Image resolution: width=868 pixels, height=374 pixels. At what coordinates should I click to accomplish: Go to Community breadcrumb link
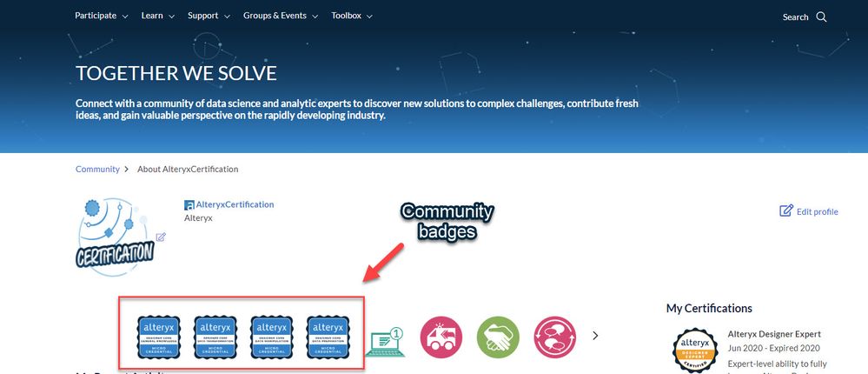(97, 169)
